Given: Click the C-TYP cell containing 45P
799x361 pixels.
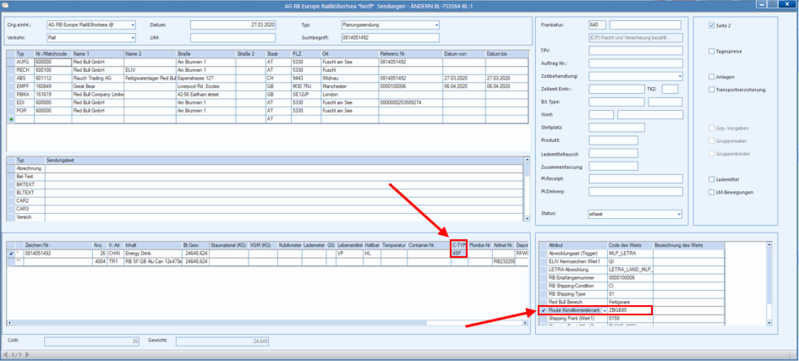Looking at the screenshot, I should pos(459,253).
